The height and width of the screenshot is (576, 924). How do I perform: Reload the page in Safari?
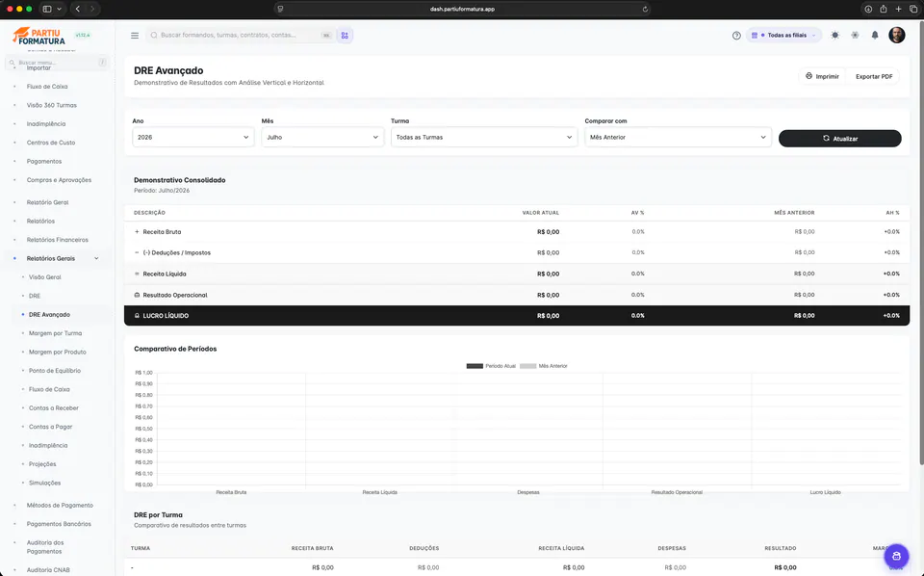(645, 9)
